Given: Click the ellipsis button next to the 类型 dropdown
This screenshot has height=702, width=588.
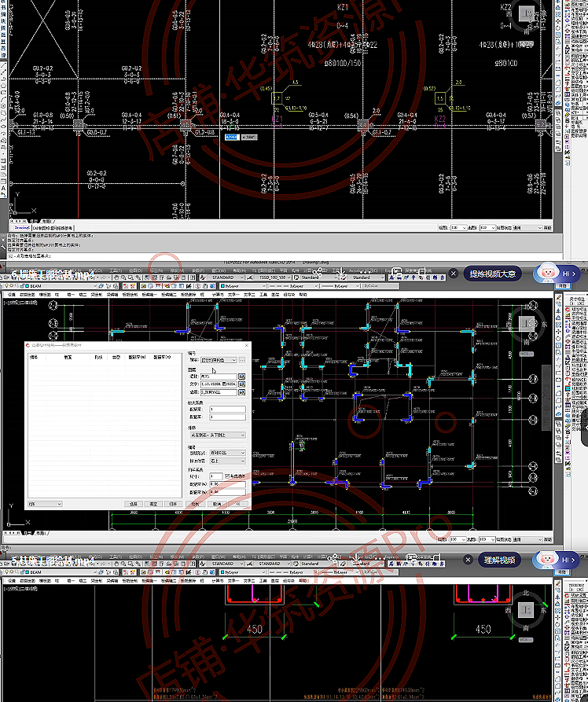Looking at the screenshot, I should coord(242,360).
